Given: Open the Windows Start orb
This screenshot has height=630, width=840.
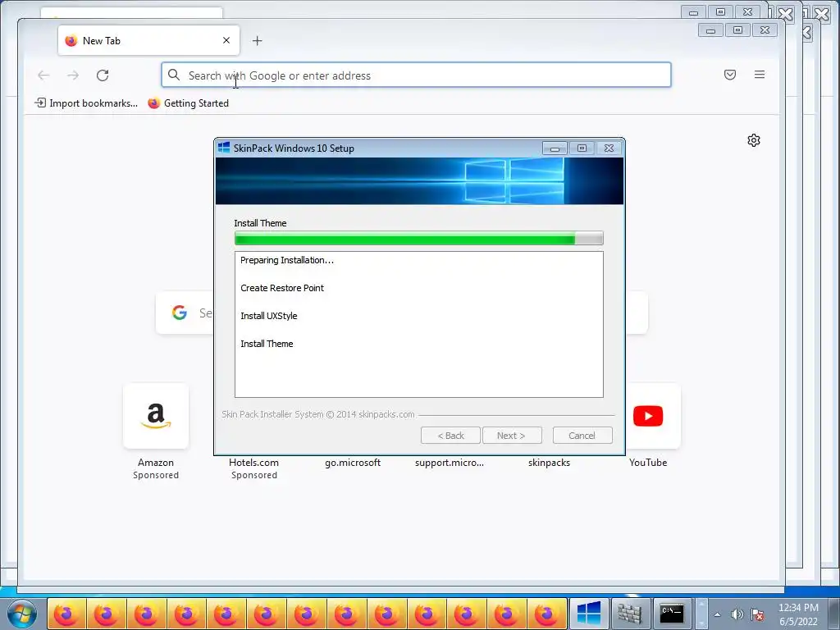Looking at the screenshot, I should (21, 614).
